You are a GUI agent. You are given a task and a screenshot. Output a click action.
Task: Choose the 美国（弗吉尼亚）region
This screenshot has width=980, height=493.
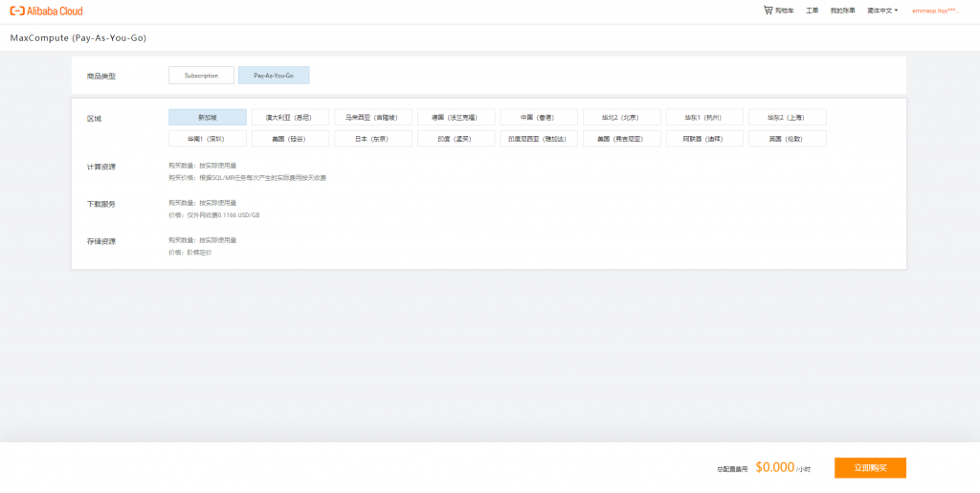[622, 139]
